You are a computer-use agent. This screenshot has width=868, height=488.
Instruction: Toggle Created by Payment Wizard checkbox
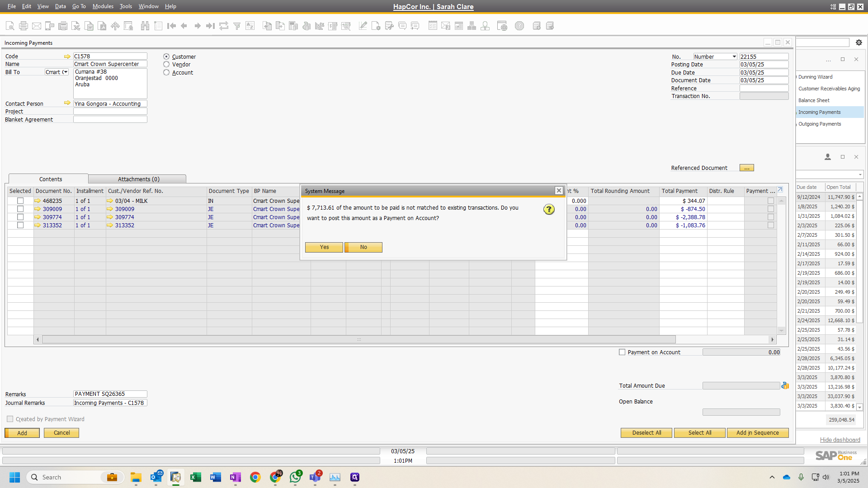(x=10, y=419)
